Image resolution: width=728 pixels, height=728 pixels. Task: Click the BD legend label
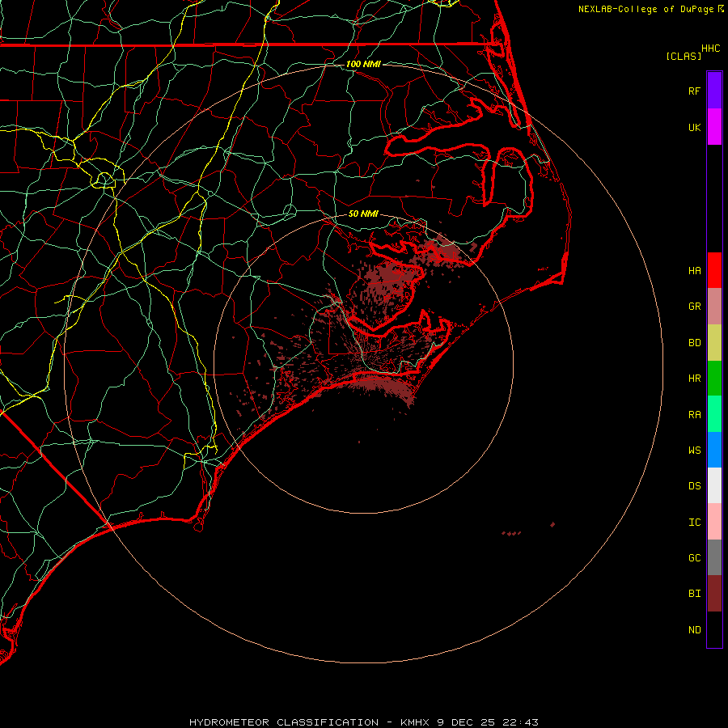point(694,343)
